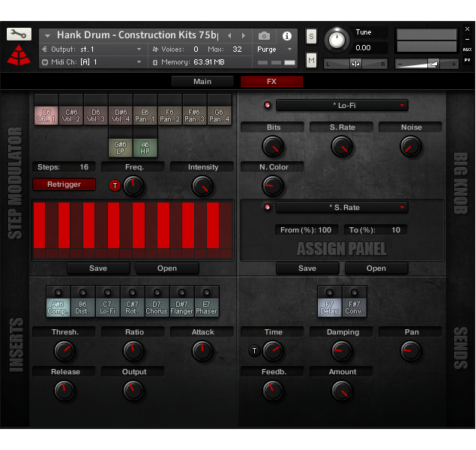Click Save under the step modulator

pos(98,268)
